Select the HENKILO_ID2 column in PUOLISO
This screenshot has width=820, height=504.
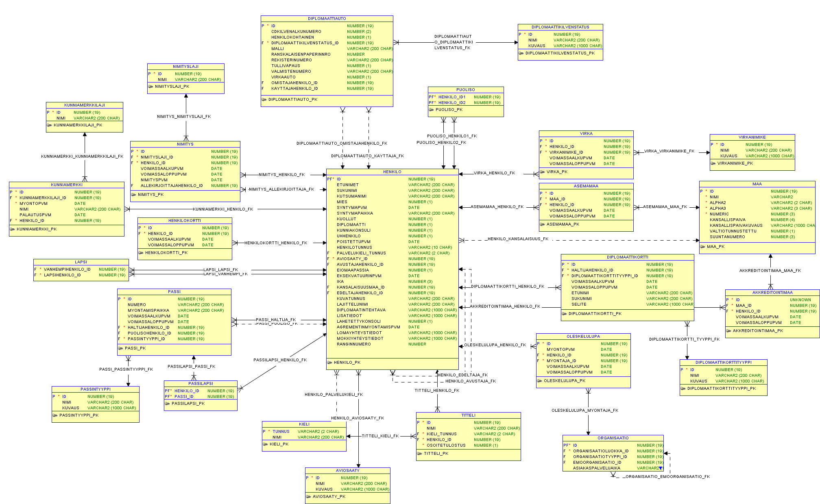click(x=466, y=103)
